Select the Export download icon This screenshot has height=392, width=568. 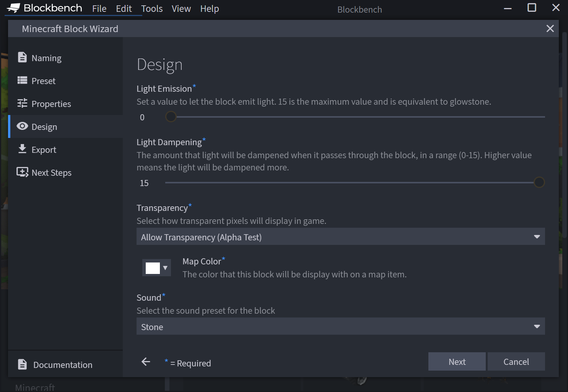22,149
